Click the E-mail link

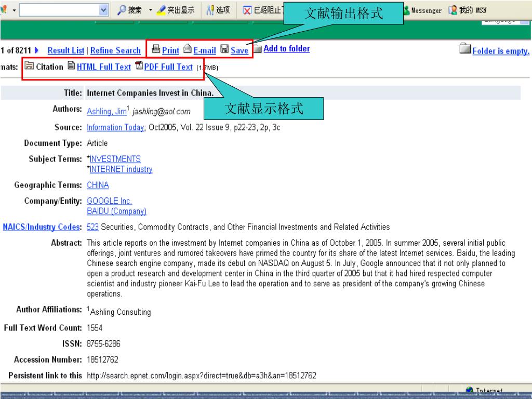click(205, 50)
